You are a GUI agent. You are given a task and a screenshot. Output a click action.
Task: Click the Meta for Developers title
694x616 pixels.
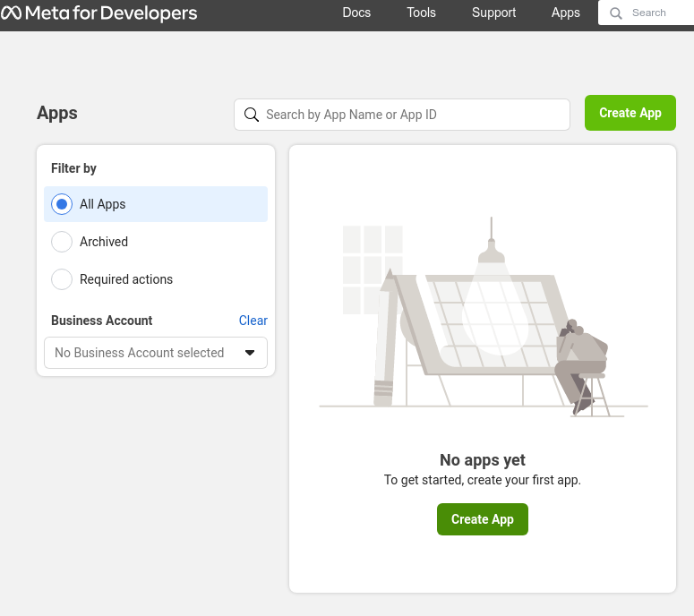[x=111, y=13]
